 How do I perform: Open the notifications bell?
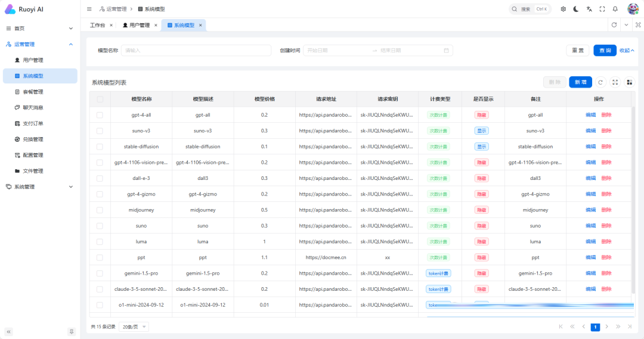click(615, 9)
